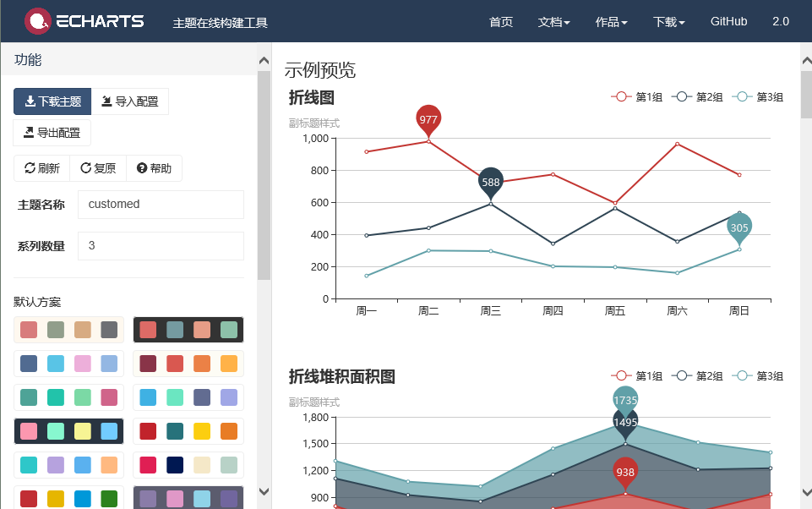
Task: Focus the 主题名称 input with customed
Action: (x=161, y=205)
